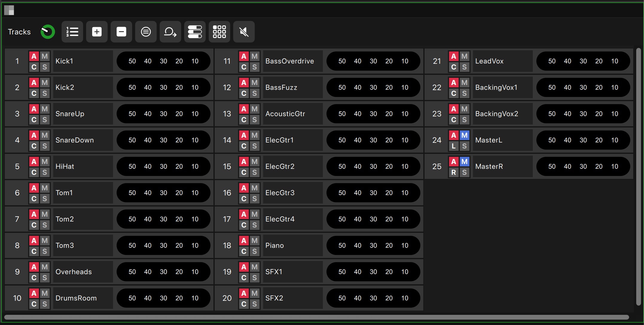
Task: Toggle the C button on Piano track
Action: point(244,251)
